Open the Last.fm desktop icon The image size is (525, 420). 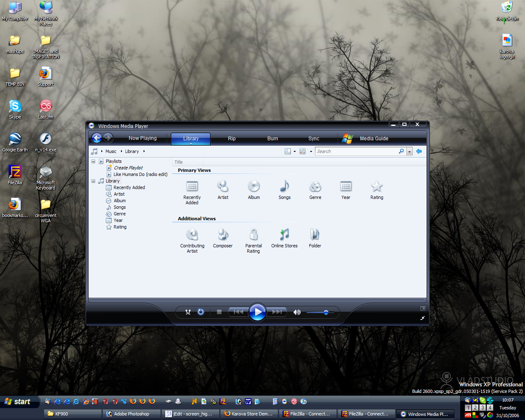point(46,110)
